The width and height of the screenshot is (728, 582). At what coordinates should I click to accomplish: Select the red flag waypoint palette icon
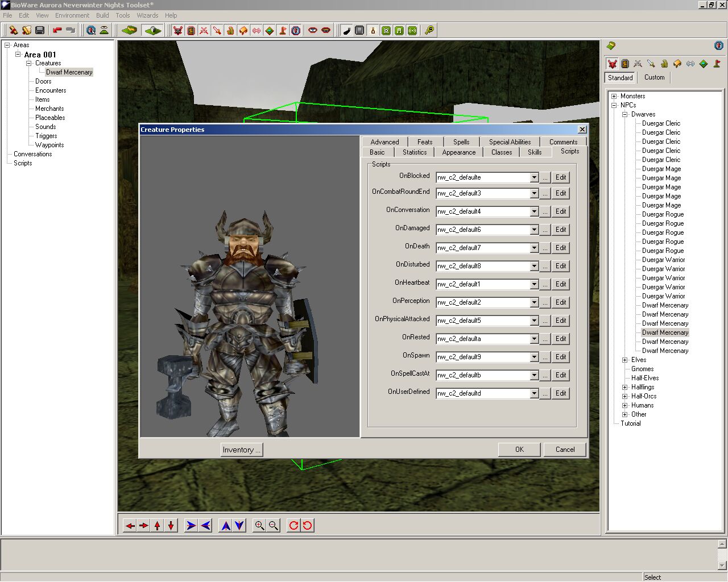click(x=717, y=64)
